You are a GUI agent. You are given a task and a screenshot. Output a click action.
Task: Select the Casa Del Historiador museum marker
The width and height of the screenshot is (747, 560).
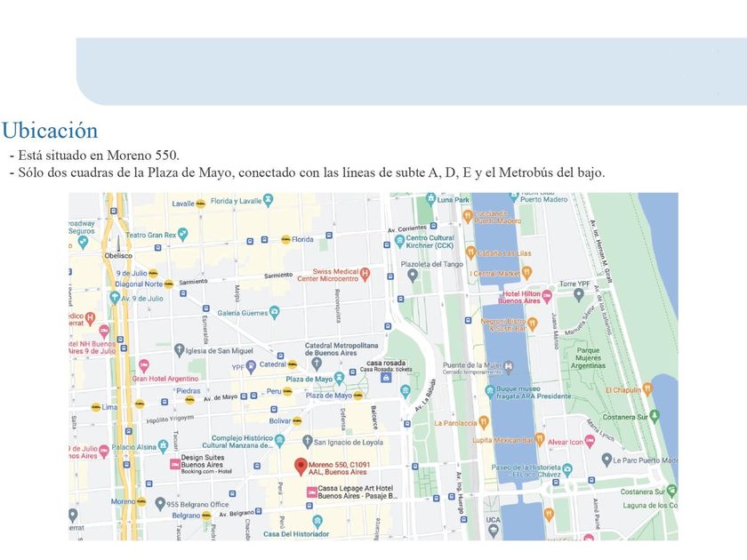[x=317, y=522]
